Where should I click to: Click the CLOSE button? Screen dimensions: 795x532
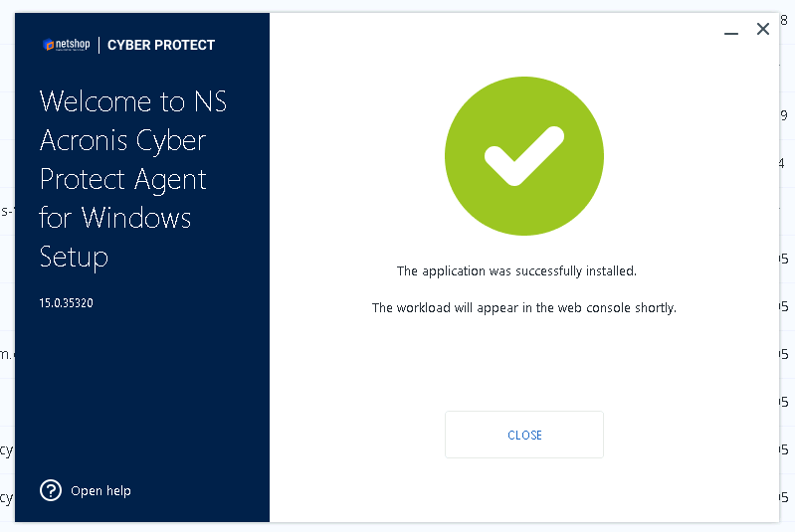coord(524,435)
